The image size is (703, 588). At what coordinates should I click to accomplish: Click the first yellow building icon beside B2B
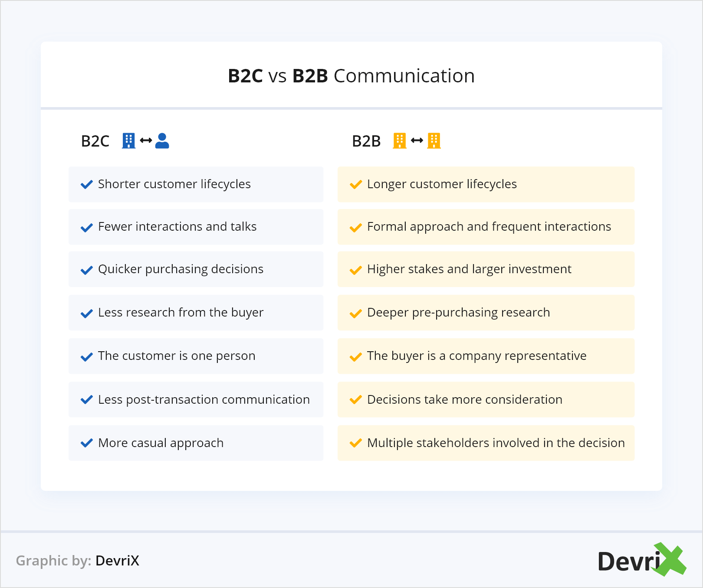pyautogui.click(x=399, y=140)
